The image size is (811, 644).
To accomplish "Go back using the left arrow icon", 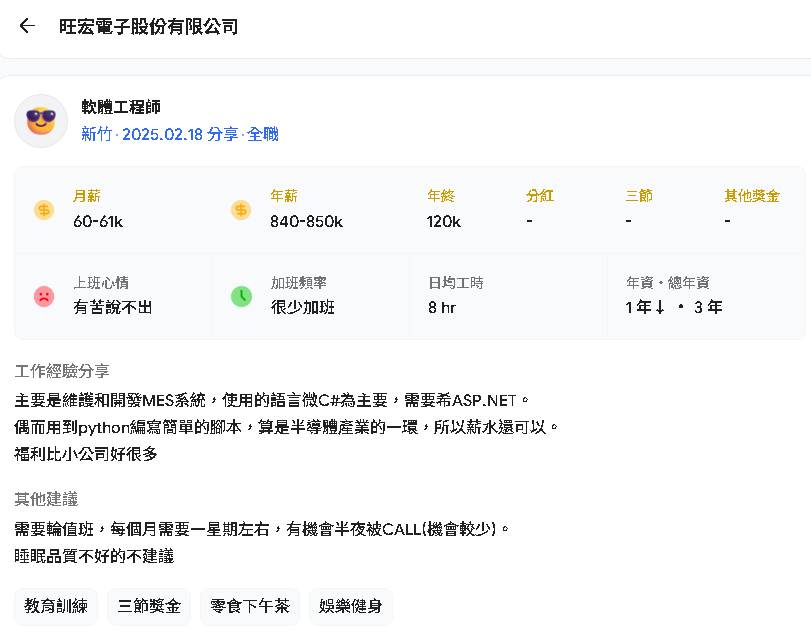I will click(x=27, y=25).
